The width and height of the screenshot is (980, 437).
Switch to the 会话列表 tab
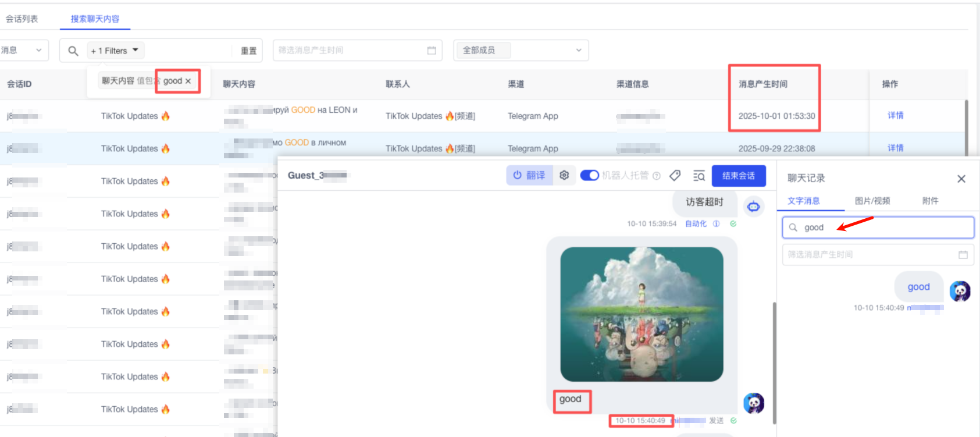[x=22, y=19]
